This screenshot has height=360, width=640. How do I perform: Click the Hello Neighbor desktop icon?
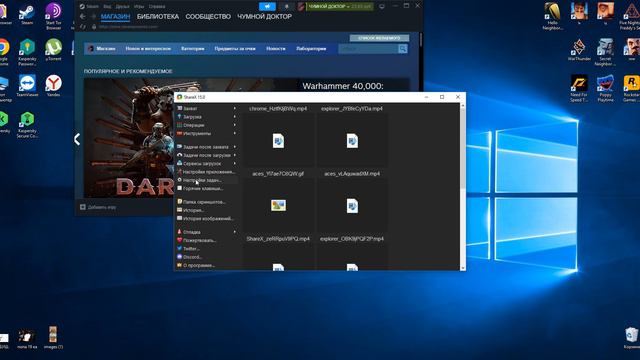[x=553, y=16]
